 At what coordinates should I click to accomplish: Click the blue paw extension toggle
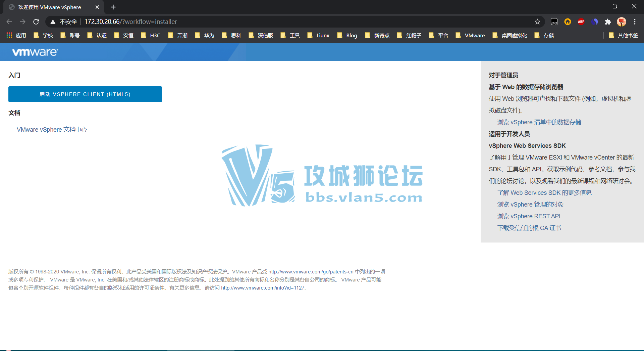point(595,21)
